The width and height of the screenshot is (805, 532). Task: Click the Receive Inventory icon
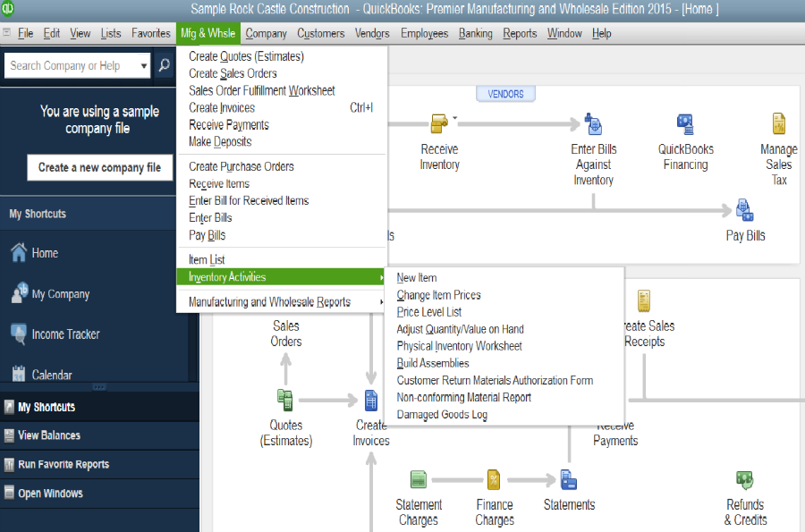pos(439,123)
